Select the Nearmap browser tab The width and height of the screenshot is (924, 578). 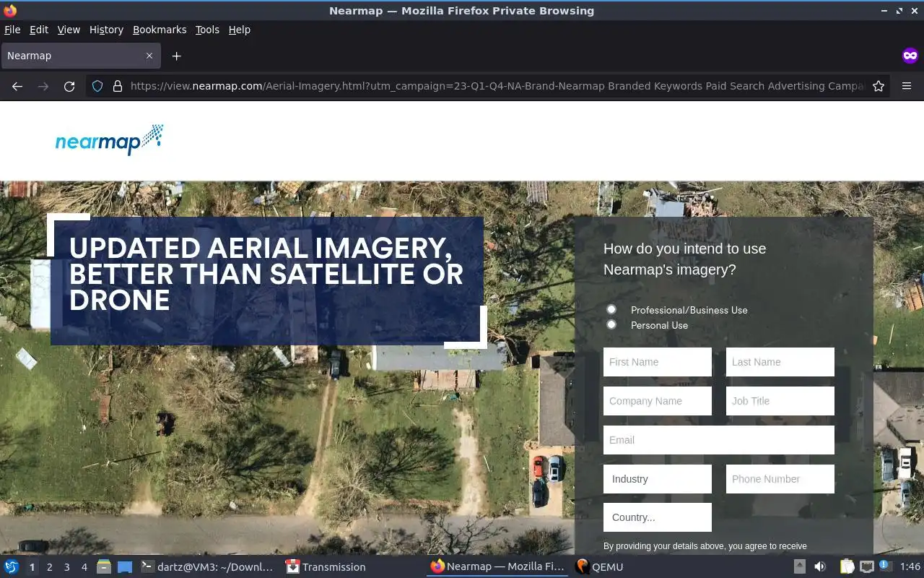point(79,56)
